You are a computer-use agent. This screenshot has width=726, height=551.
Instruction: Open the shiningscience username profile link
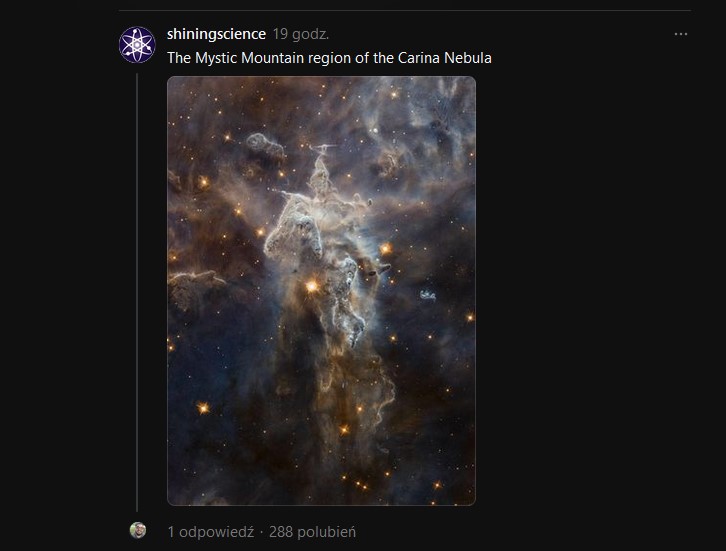tap(216, 34)
